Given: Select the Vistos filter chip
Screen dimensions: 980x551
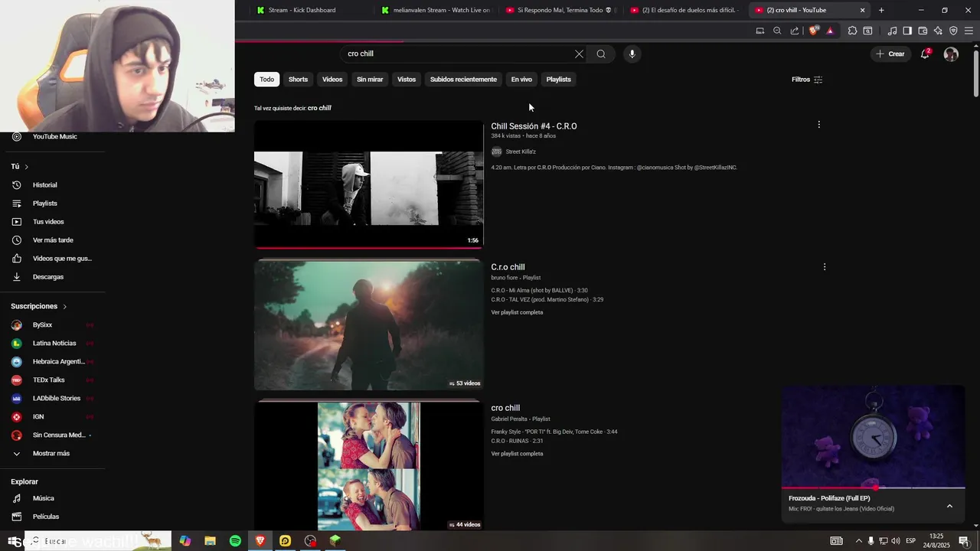Looking at the screenshot, I should [x=407, y=80].
